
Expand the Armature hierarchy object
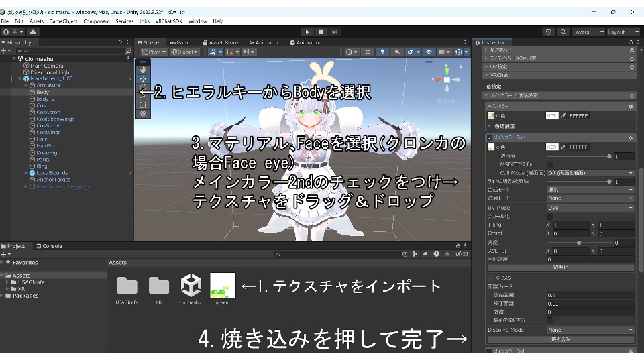pos(25,85)
